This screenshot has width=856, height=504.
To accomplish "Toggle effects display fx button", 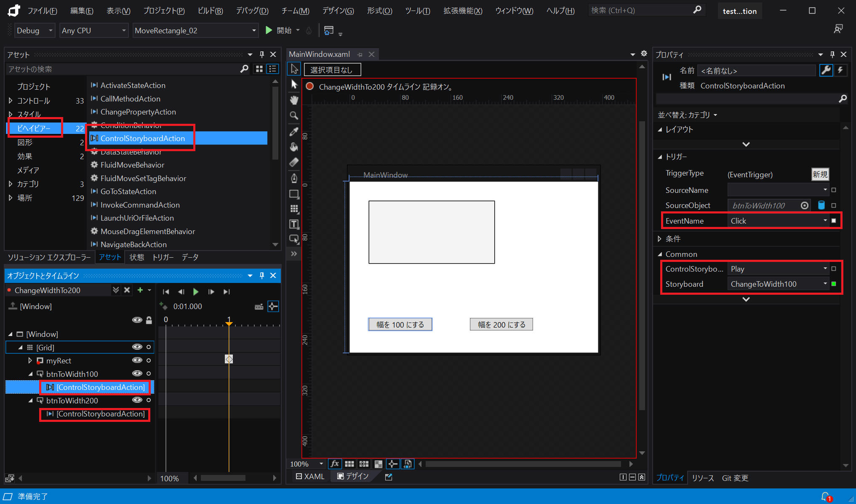I will coord(335,464).
